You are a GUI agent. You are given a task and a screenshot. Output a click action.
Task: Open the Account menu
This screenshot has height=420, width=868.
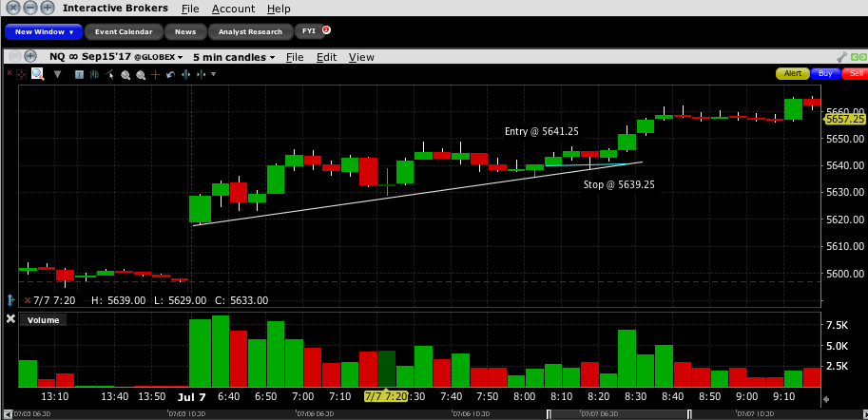(233, 9)
